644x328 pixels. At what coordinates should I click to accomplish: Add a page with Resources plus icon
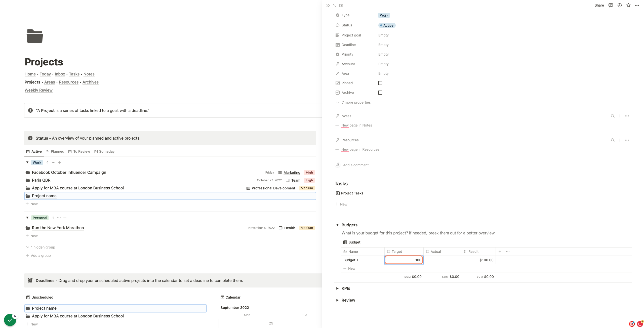[x=620, y=140]
